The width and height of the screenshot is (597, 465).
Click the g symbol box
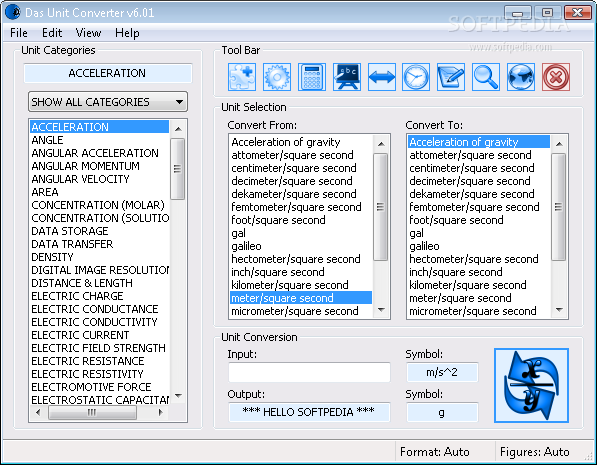(442, 412)
